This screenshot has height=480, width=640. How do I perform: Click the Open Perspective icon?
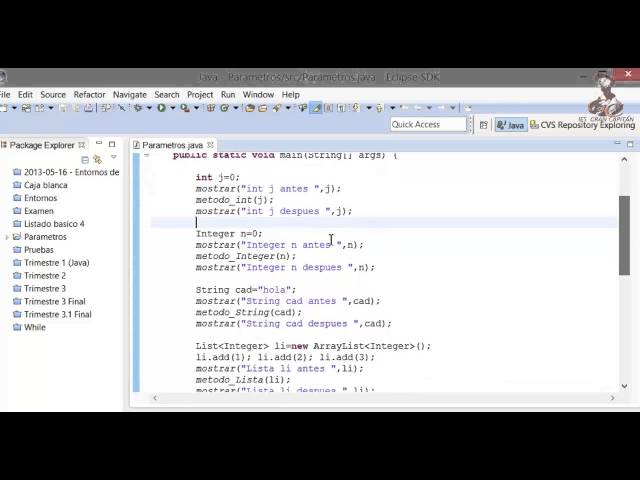click(484, 125)
